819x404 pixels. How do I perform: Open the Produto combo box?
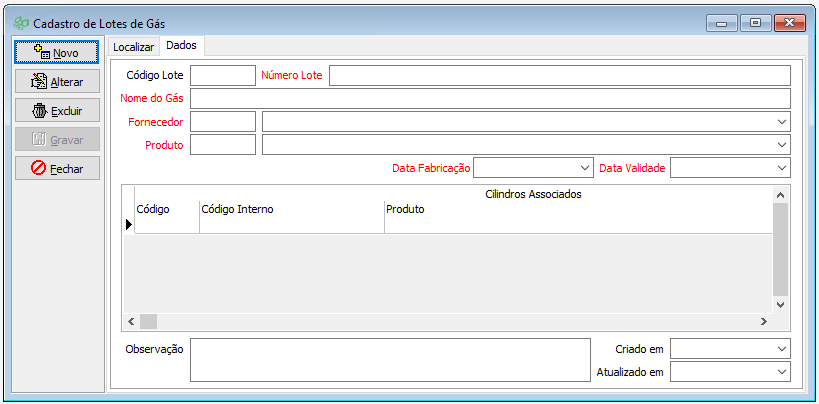coord(781,145)
